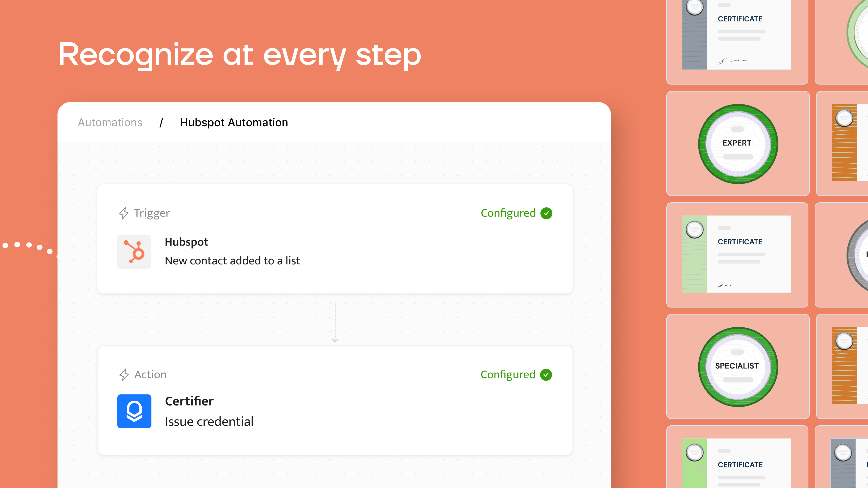Open 'Issue credential' action settings

(209, 421)
